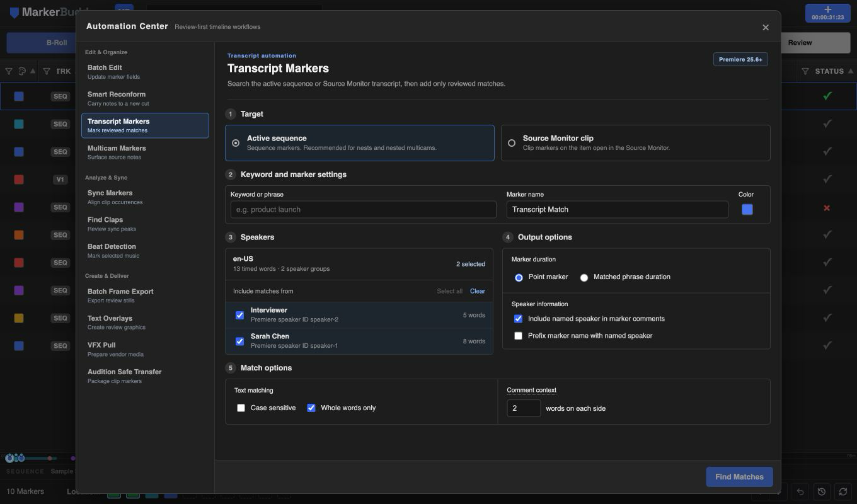Uncheck the Sarah Chen speaker
Screen dimensions: 857x504
pyautogui.click(x=239, y=341)
